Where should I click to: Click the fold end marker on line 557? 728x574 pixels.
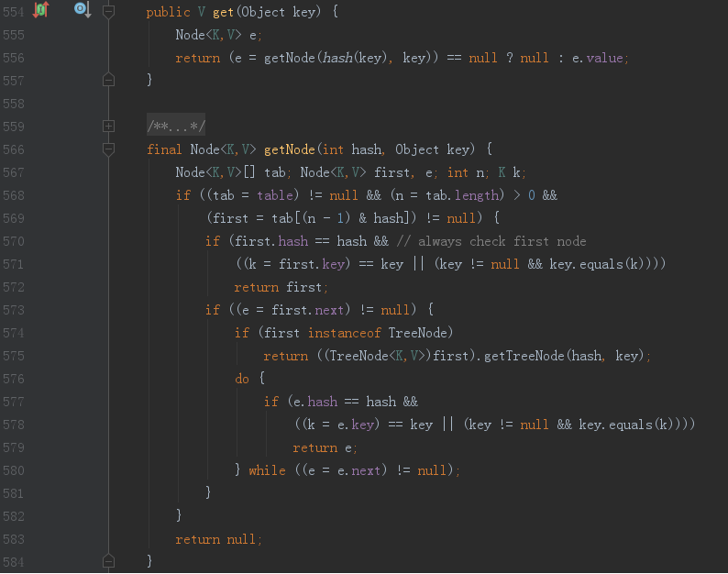coord(108,80)
